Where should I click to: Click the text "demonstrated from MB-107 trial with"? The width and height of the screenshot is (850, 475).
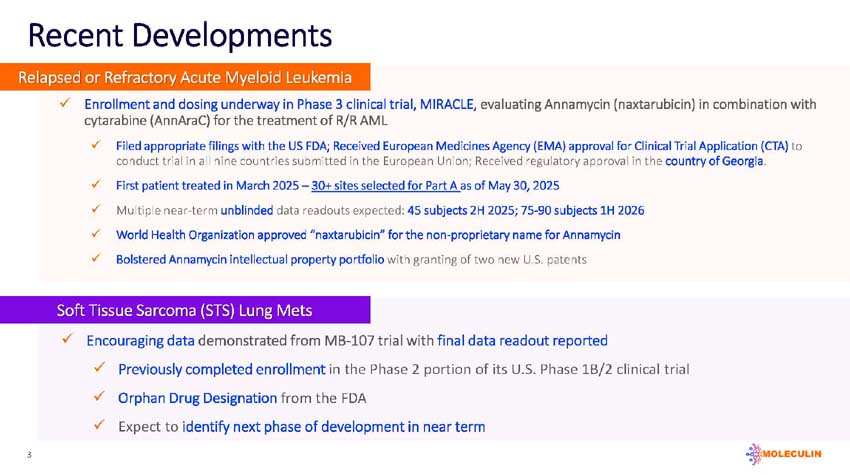(316, 341)
